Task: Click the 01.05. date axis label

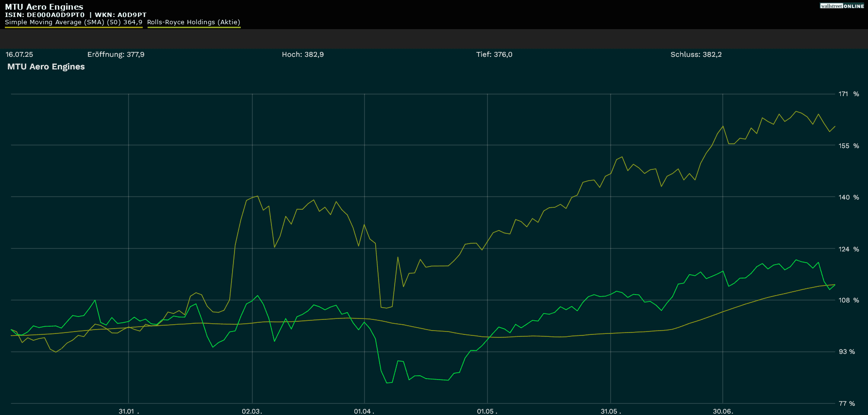Action: click(x=487, y=411)
